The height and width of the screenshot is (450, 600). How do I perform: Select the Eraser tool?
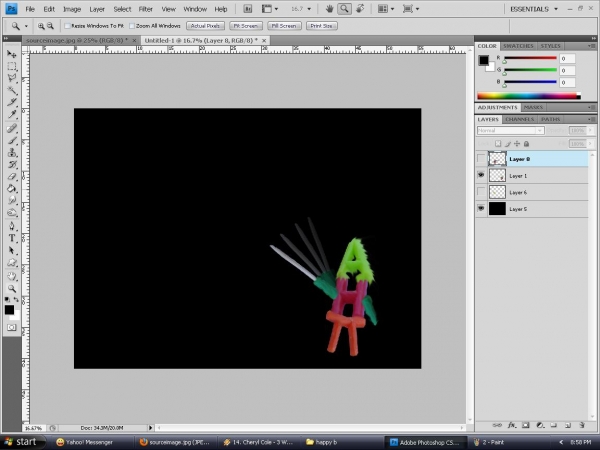(x=12, y=176)
